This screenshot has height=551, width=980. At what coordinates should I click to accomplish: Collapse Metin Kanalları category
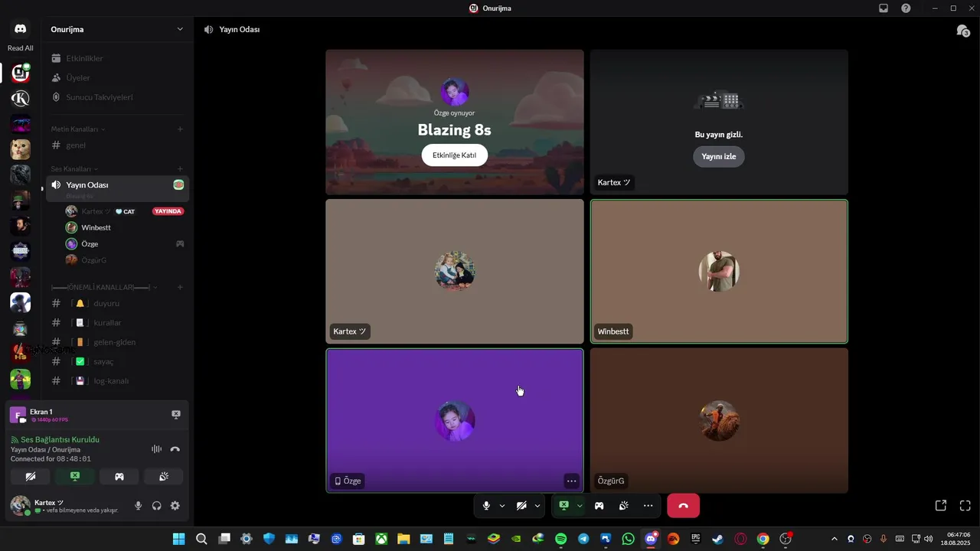click(x=78, y=129)
